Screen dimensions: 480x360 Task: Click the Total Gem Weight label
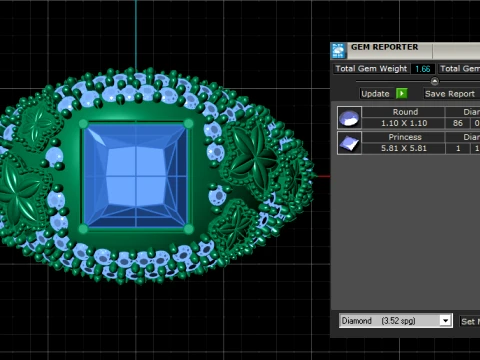371,69
